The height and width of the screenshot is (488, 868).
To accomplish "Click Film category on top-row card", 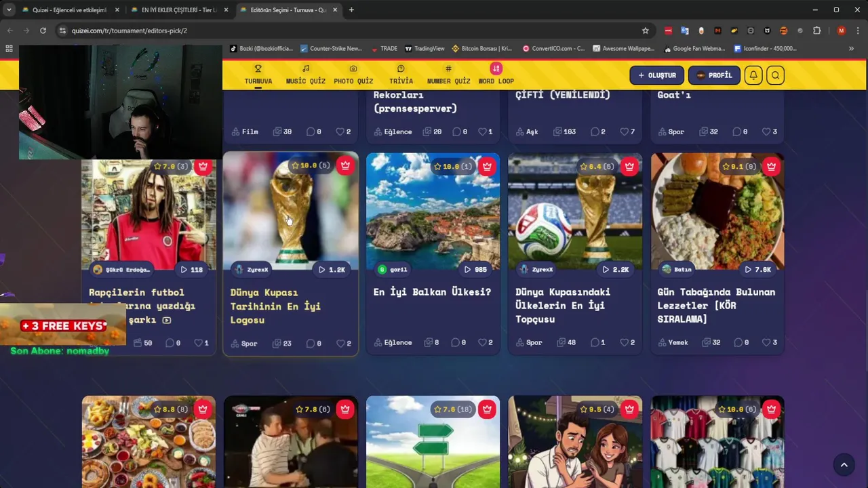I will [245, 131].
